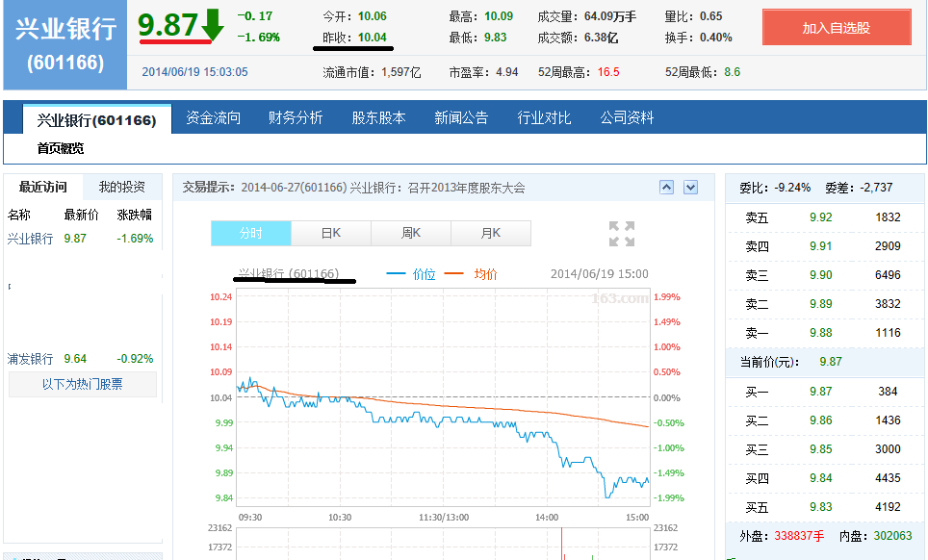Click the 首页概览 sub-navigation link
This screenshot has width=928, height=560.
[x=61, y=148]
